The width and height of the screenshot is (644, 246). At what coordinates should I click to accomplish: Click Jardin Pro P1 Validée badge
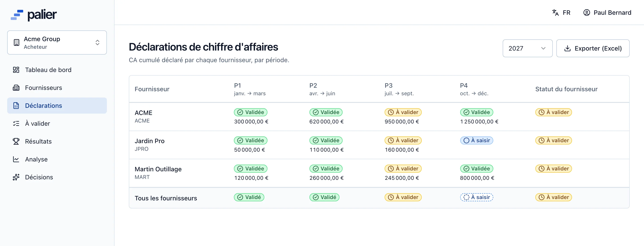pyautogui.click(x=250, y=140)
